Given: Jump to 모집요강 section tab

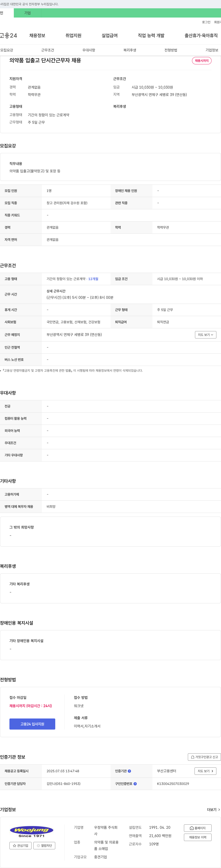Looking at the screenshot, I should click(7, 50).
